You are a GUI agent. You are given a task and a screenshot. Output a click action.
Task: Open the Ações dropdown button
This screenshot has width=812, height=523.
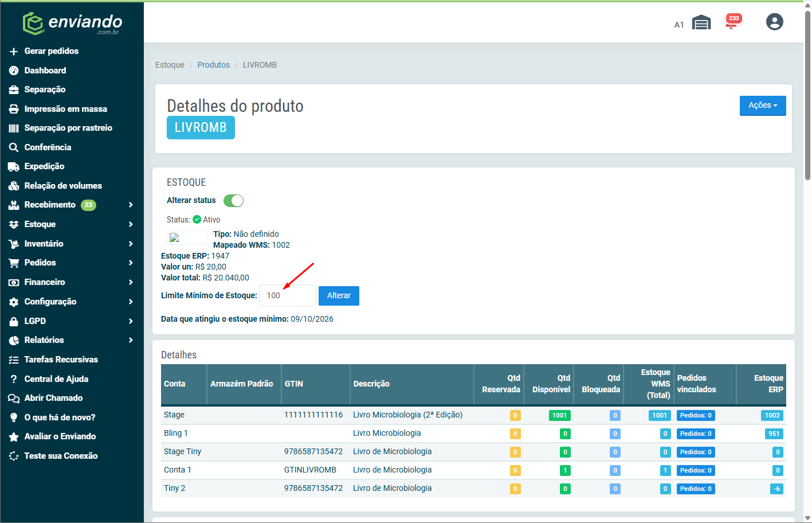pos(763,106)
